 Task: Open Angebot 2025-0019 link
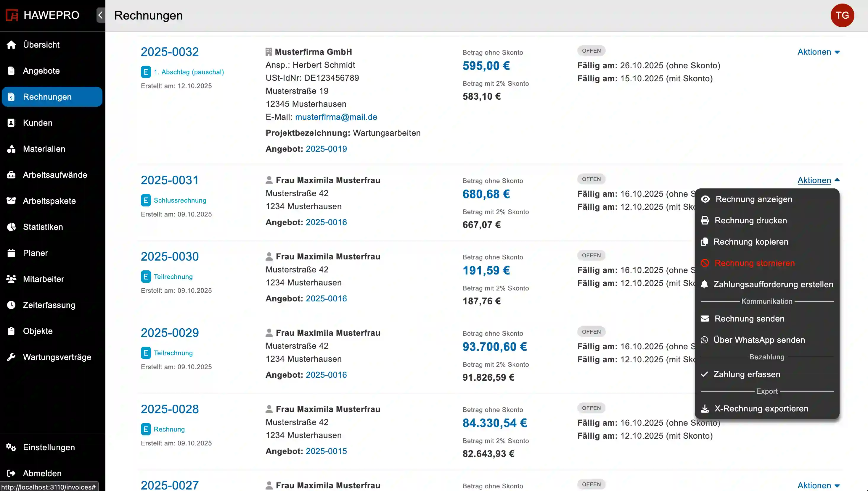(x=326, y=149)
